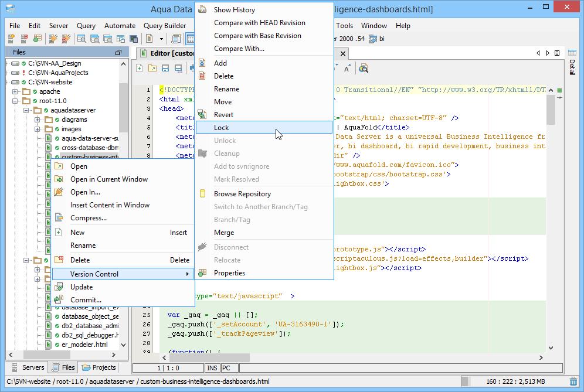Viewport: 584px width, 392px height.
Task: Click the new file icon in editor toolbar
Action: click(140, 68)
